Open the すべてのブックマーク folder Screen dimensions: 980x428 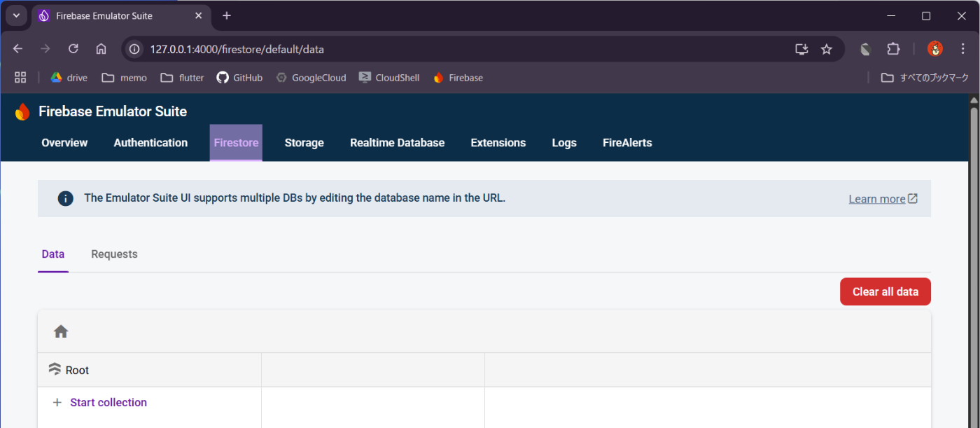coord(925,78)
